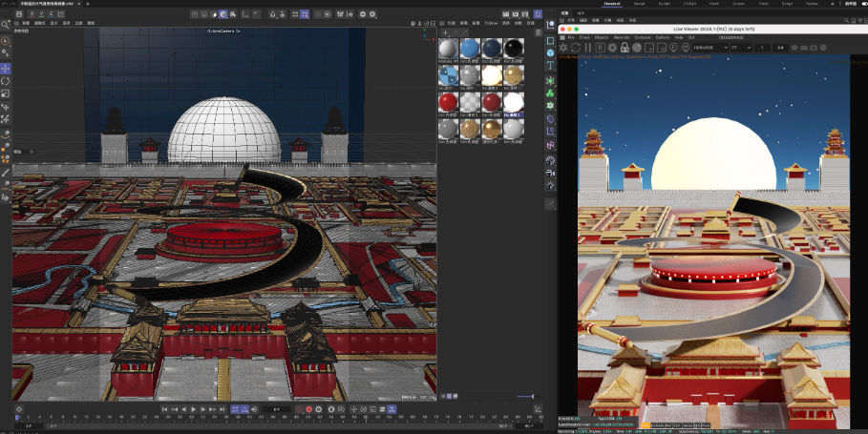Open the Materials menu in Live Viewer
The width and height of the screenshot is (868, 434).
pyautogui.click(x=622, y=37)
